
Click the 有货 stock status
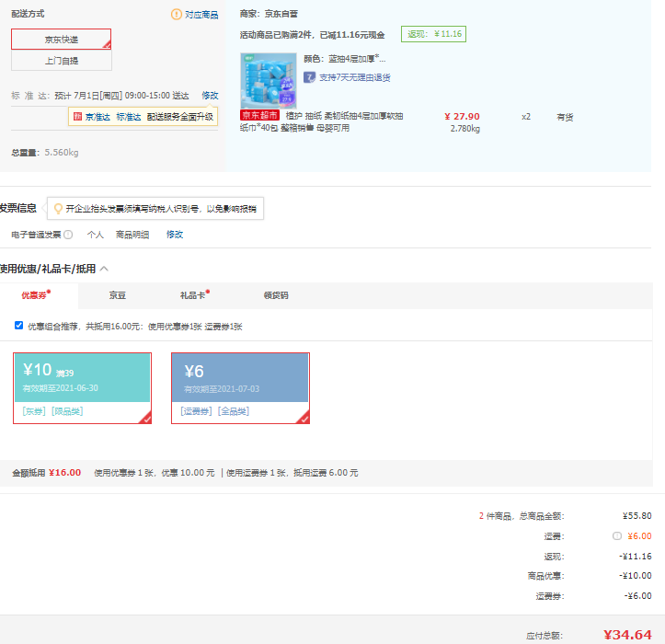pos(565,117)
